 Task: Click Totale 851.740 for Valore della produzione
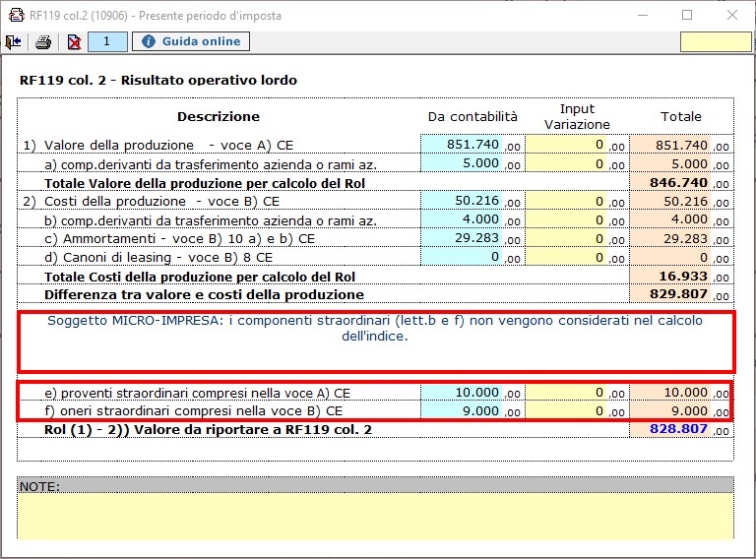(x=670, y=145)
